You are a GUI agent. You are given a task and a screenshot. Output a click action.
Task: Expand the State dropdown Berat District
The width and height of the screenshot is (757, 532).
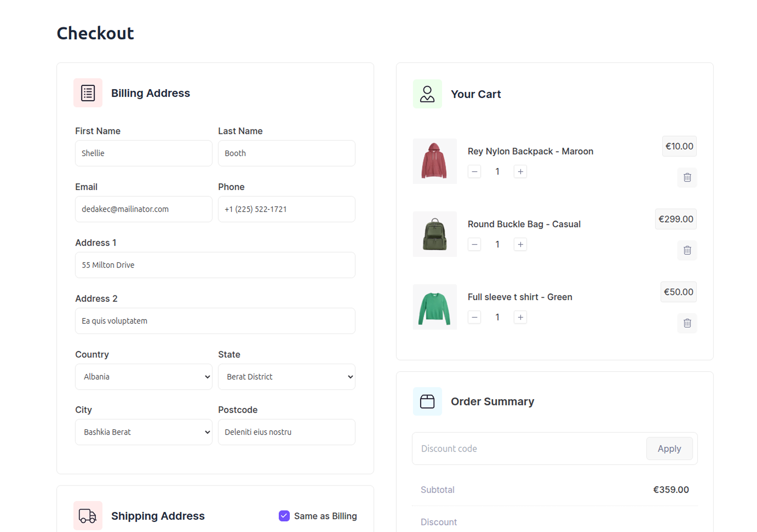pyautogui.click(x=287, y=376)
